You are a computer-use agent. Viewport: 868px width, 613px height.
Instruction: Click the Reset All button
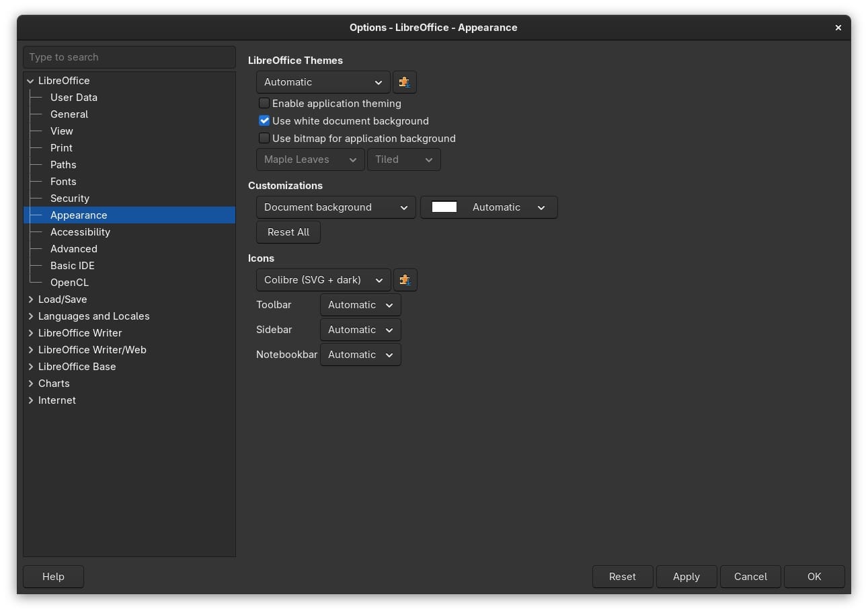pyautogui.click(x=288, y=232)
